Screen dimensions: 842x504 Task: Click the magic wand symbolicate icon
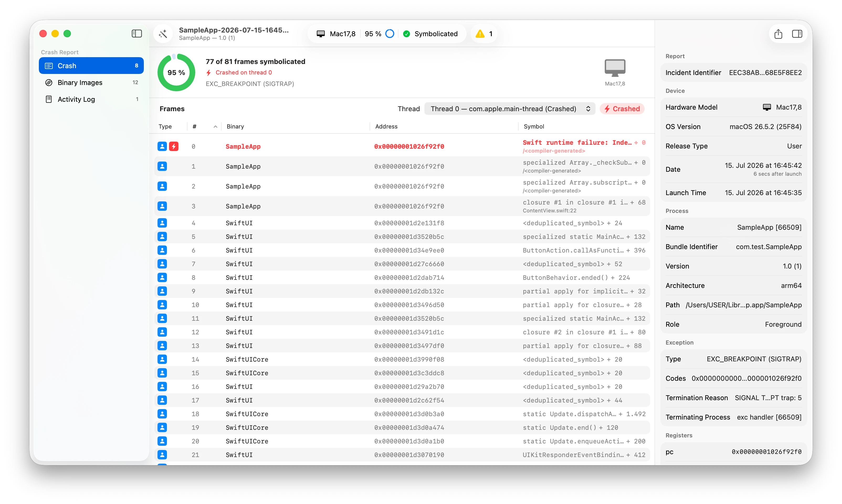(163, 34)
